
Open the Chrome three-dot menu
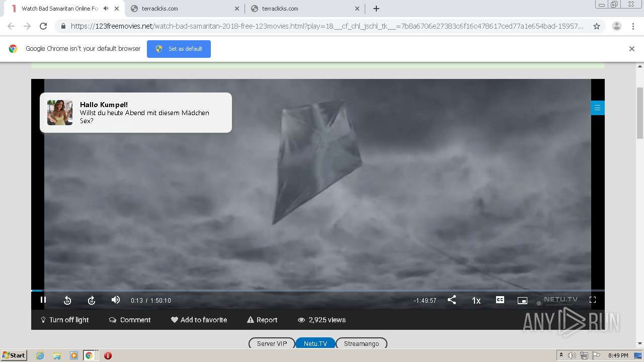point(633,26)
